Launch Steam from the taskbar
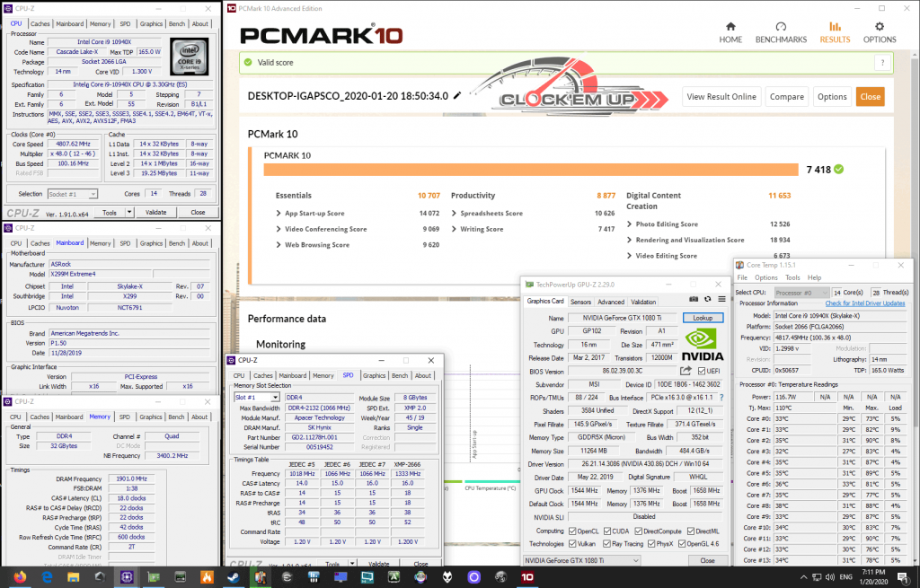This screenshot has height=588, width=920. pos(234,577)
